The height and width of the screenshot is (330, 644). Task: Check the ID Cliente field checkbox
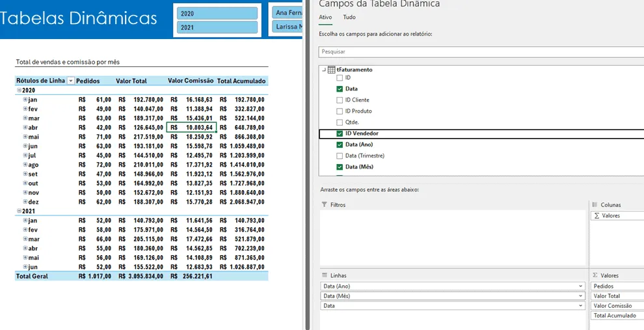(x=340, y=100)
